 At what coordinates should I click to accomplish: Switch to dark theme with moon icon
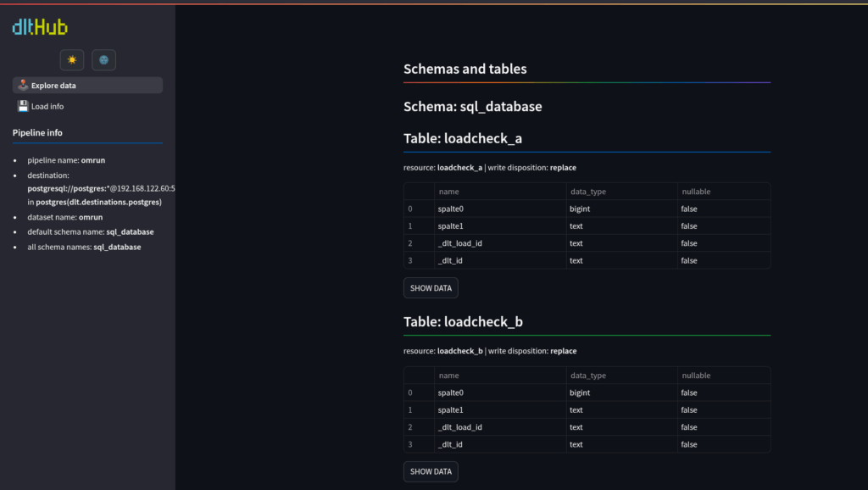point(103,60)
